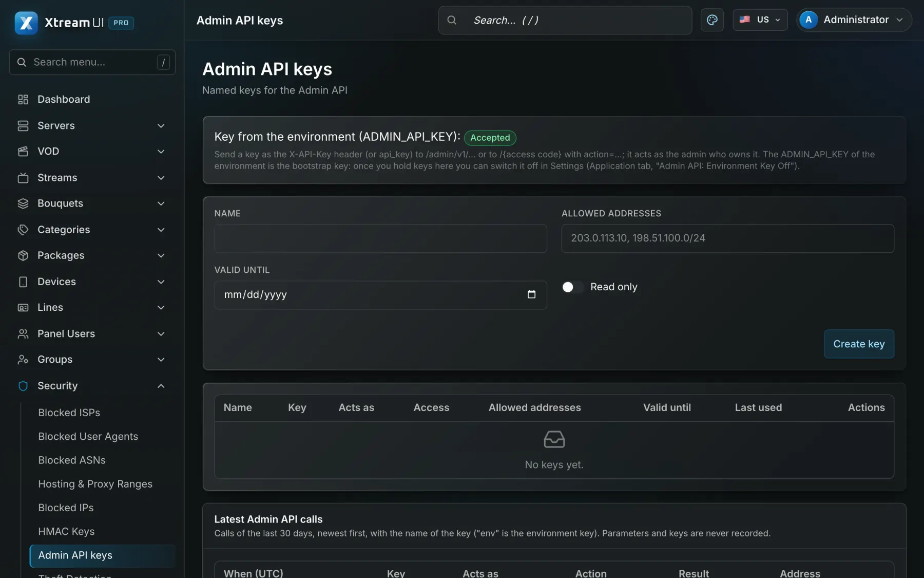Click the Packages box icon

(x=23, y=255)
